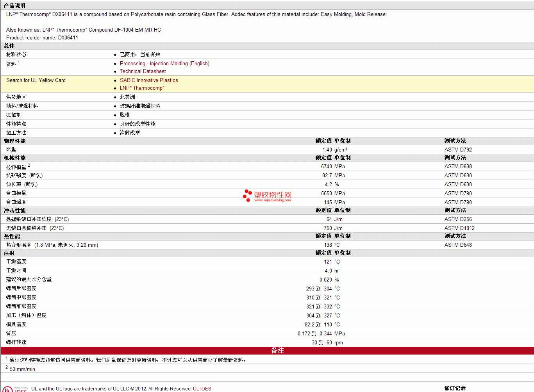Select the 机械性能 section header
This screenshot has height=392, width=534.
pyautogui.click(x=15, y=158)
